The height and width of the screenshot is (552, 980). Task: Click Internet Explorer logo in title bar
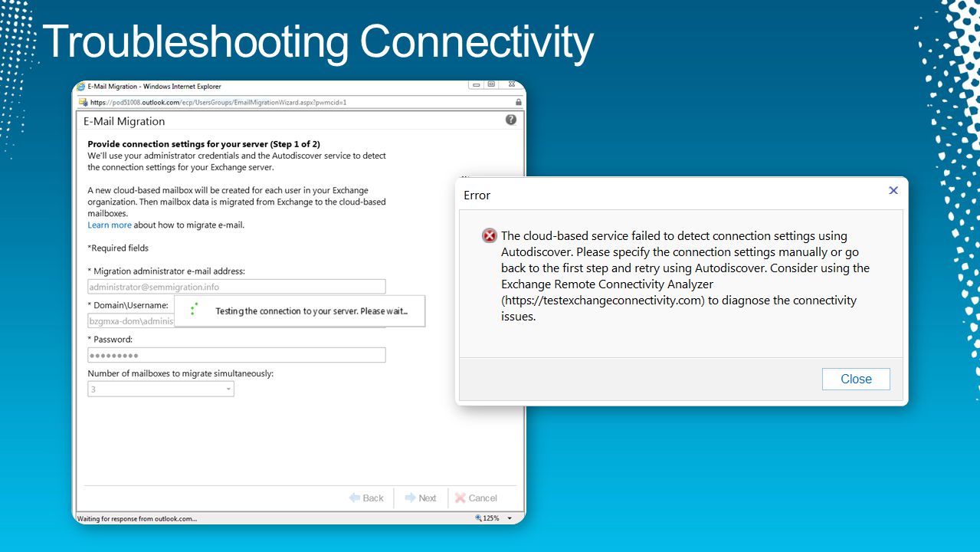click(81, 87)
